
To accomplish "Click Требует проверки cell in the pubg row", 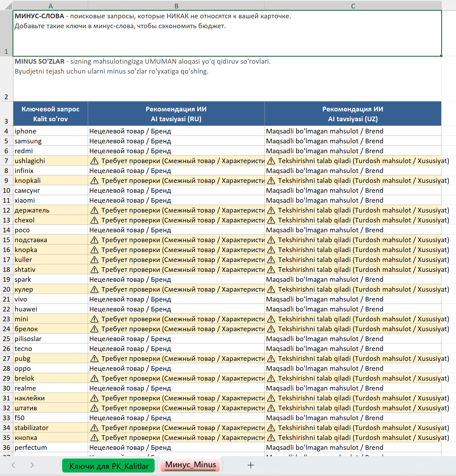I will (x=176, y=358).
